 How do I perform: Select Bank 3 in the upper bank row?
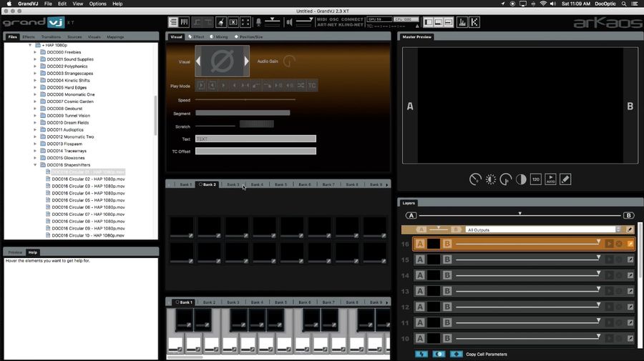click(x=233, y=184)
